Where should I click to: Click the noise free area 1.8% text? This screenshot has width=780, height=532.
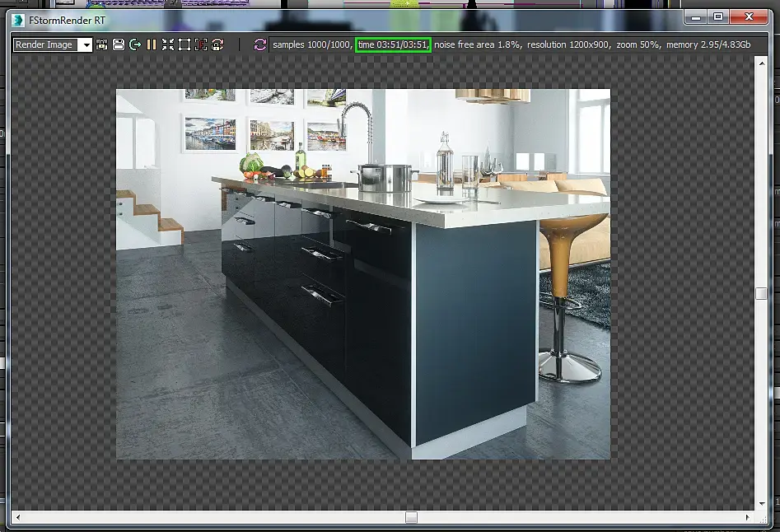click(x=478, y=44)
